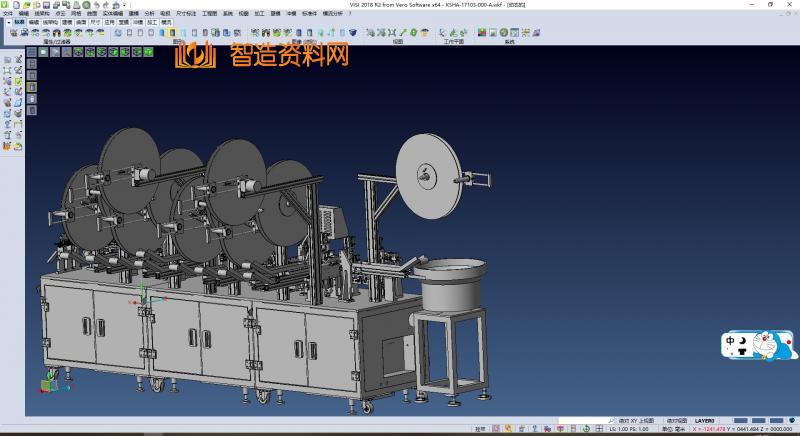The width and height of the screenshot is (800, 436).
Task: Click the XYZ axis triad in viewport corner
Action: coord(49,383)
